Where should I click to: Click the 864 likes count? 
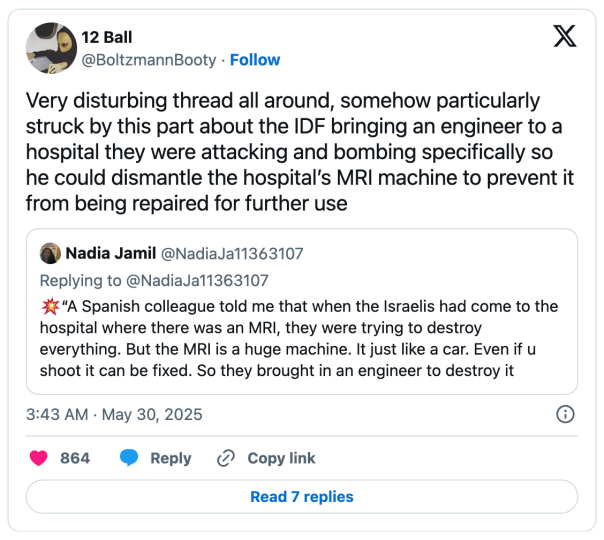pos(75,458)
